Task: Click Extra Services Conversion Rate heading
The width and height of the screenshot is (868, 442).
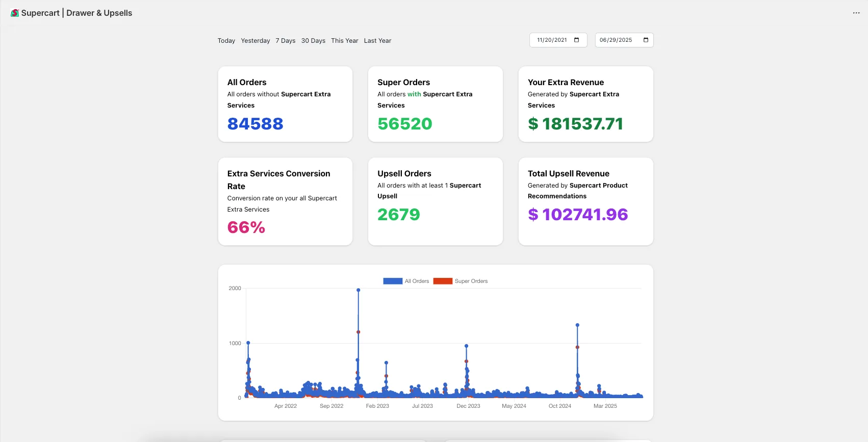Action: click(x=279, y=180)
